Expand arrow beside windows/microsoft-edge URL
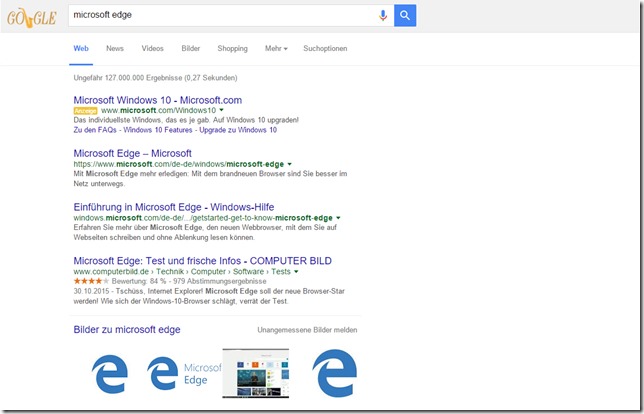 point(290,164)
